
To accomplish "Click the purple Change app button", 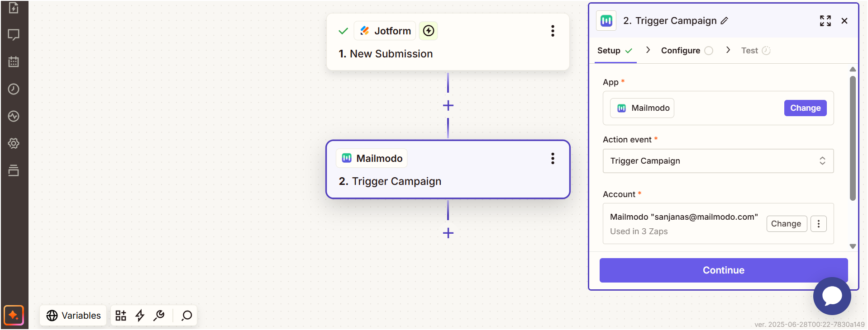I will [x=805, y=108].
